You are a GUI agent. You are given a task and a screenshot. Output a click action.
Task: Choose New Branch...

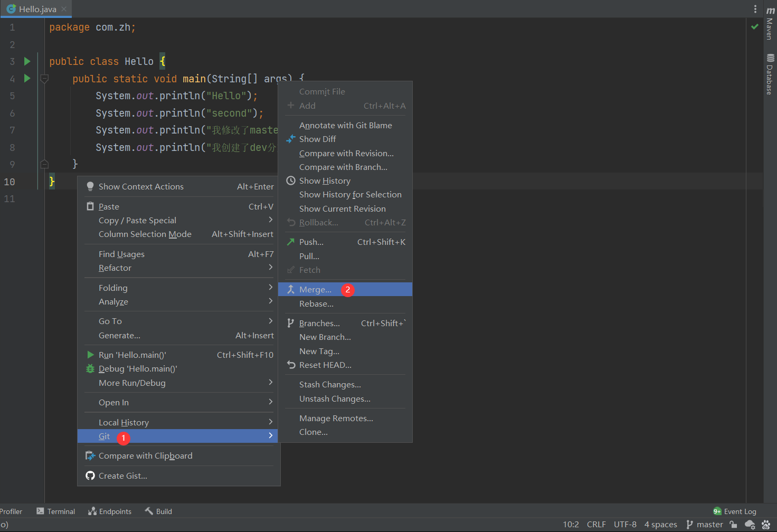(x=345, y=337)
